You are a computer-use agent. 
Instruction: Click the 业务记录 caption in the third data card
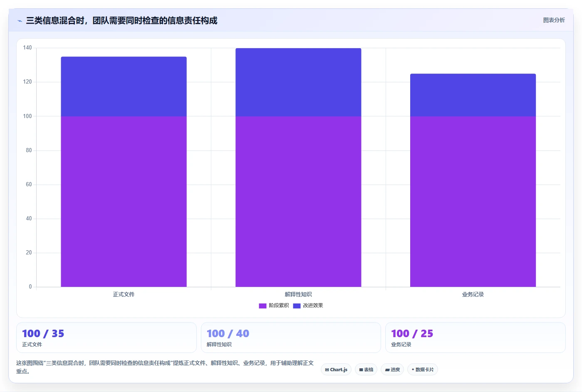pyautogui.click(x=401, y=345)
